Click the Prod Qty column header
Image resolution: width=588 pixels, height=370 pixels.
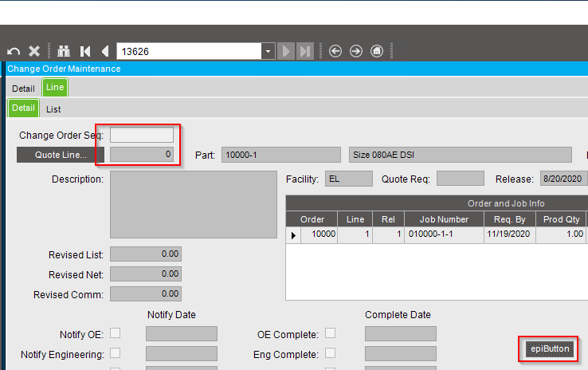(562, 219)
